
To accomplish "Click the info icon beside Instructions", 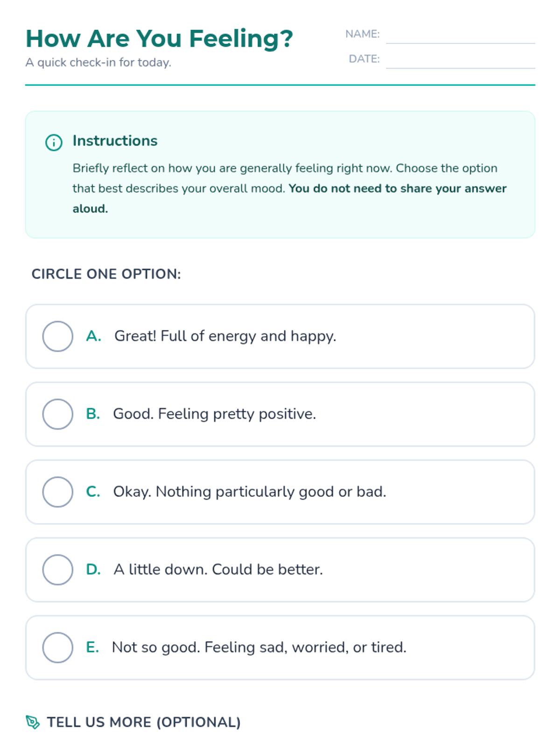I will tap(54, 142).
